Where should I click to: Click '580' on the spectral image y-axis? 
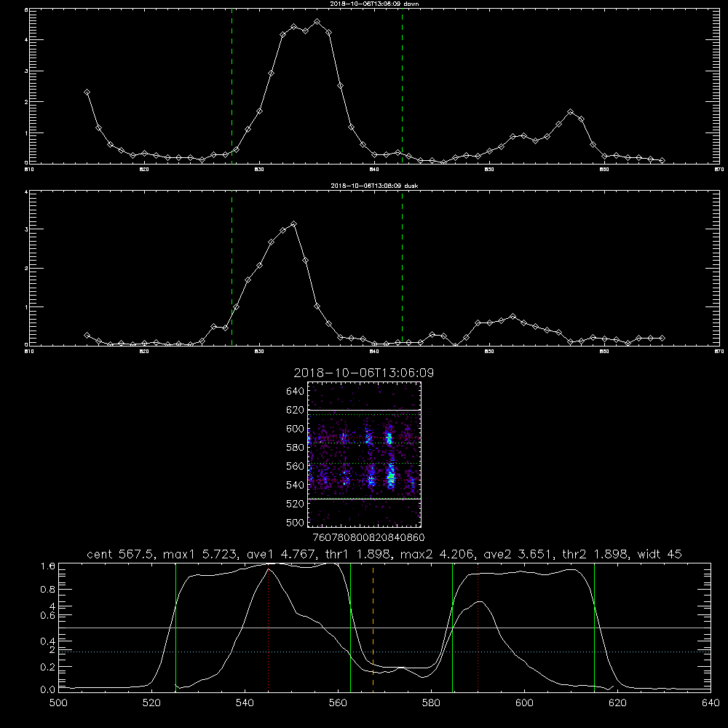point(295,448)
